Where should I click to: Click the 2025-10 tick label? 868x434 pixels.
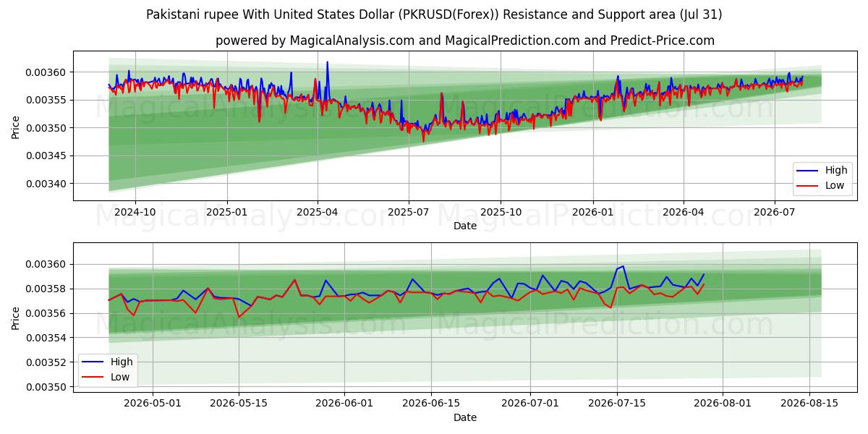(x=501, y=212)
